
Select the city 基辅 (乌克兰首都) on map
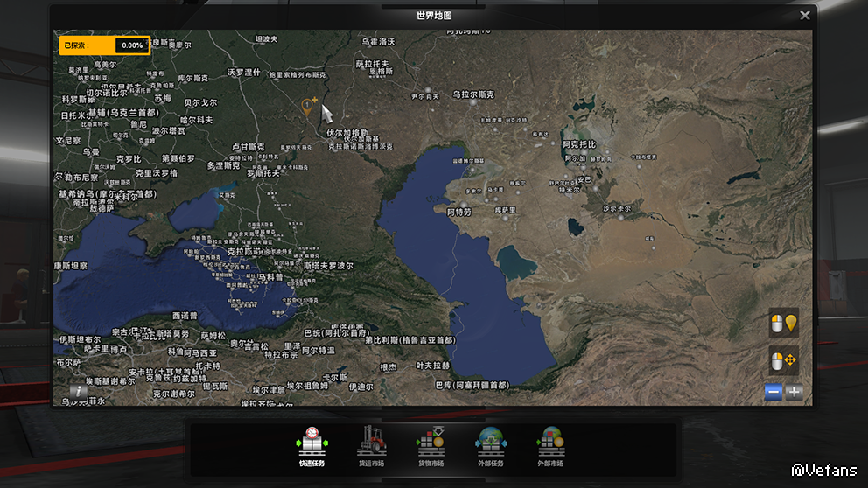(x=114, y=113)
